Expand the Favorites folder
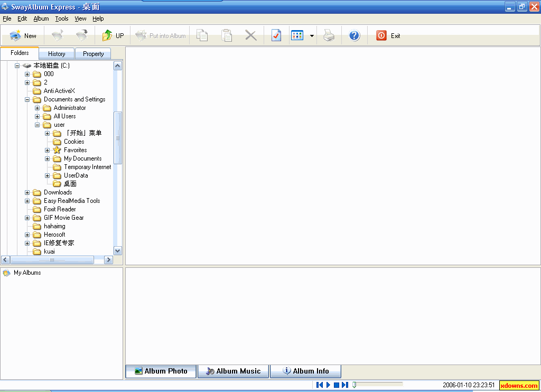Image resolution: width=541 pixels, height=392 pixels. point(47,150)
